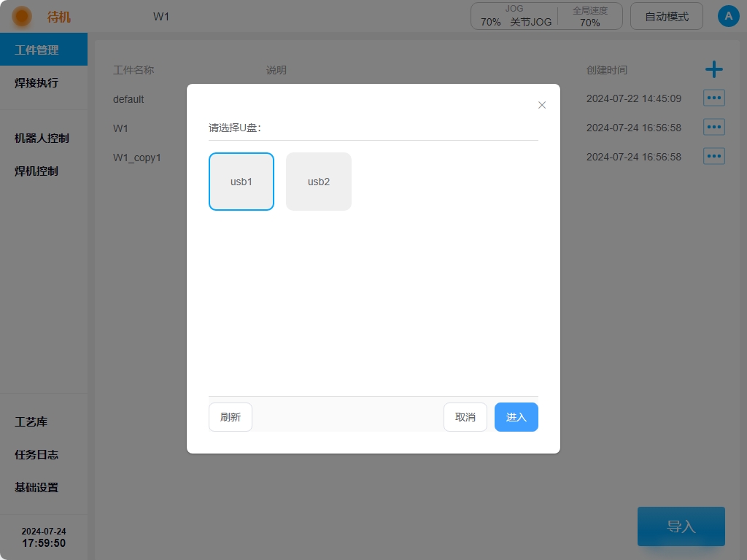747x560 pixels.
Task: Click the 导入 import button
Action: 681,526
